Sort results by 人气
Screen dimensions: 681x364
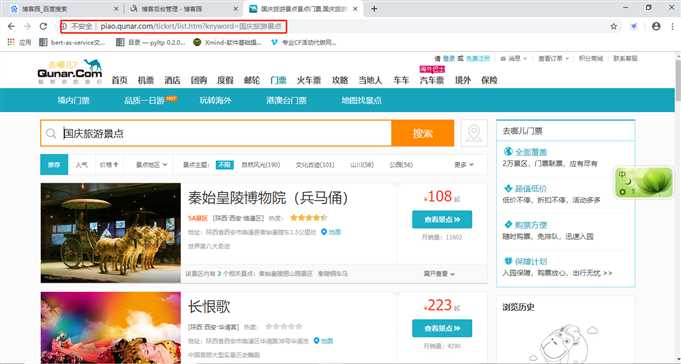click(x=81, y=165)
